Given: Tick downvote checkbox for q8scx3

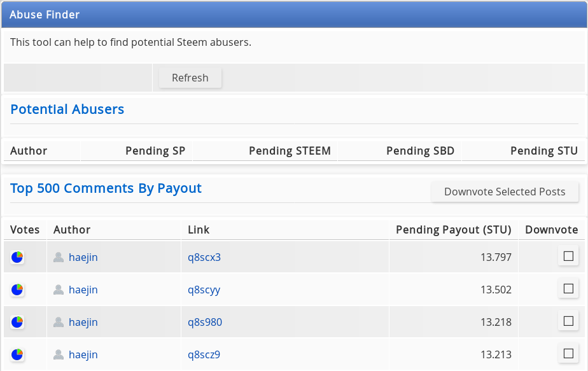Looking at the screenshot, I should [x=568, y=256].
